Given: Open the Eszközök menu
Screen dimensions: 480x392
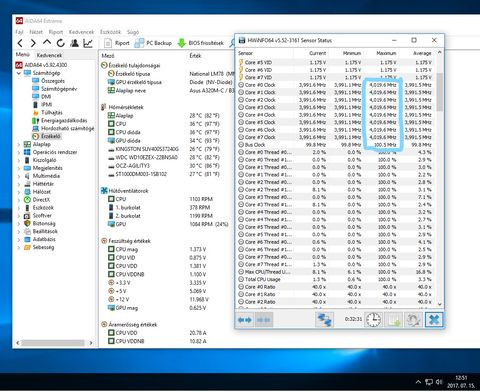Looking at the screenshot, I should [x=110, y=32].
